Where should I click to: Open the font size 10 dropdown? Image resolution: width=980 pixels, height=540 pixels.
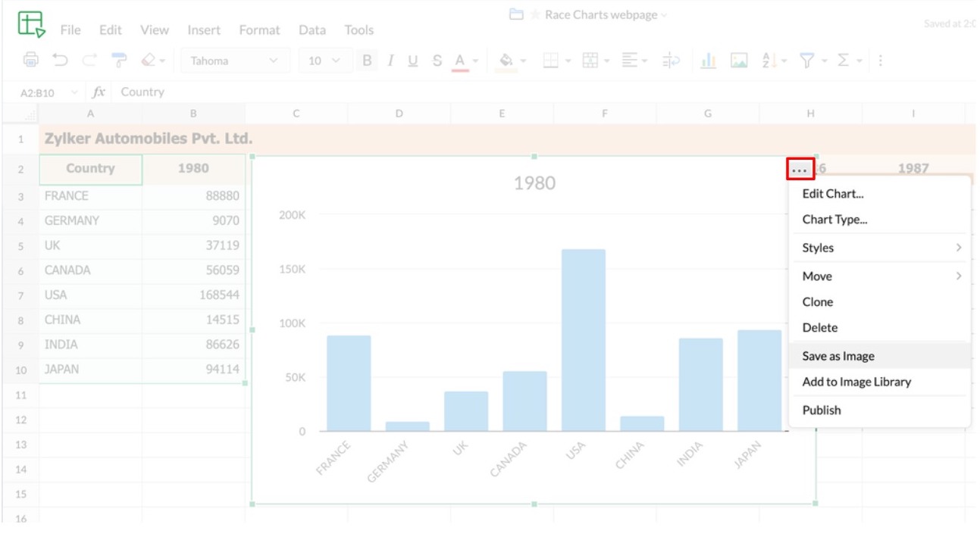[325, 61]
